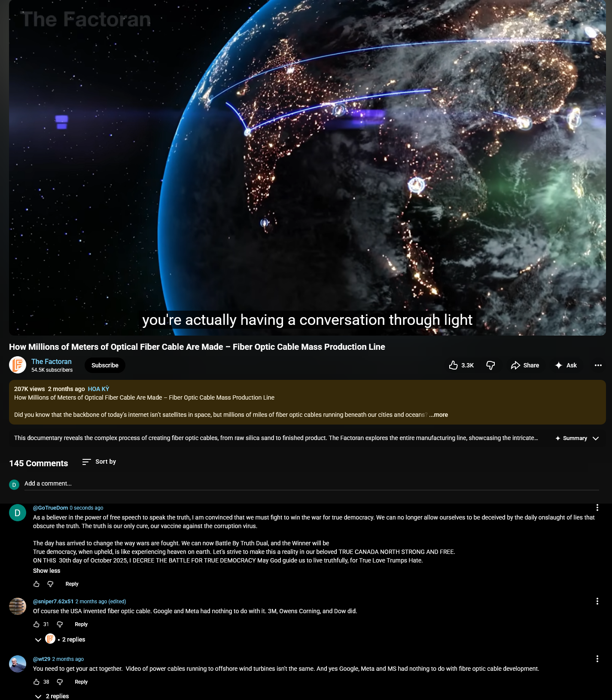612x700 pixels.
Task: Open the three-dot more actions menu below video
Action: coord(598,365)
